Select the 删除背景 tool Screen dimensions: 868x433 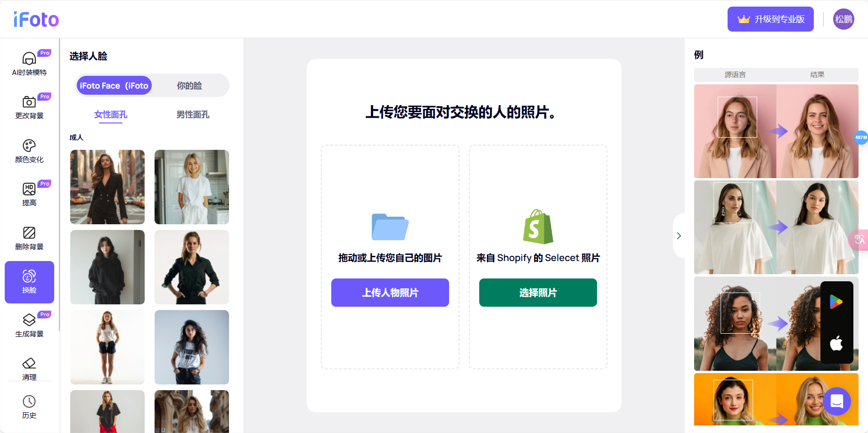(x=29, y=238)
